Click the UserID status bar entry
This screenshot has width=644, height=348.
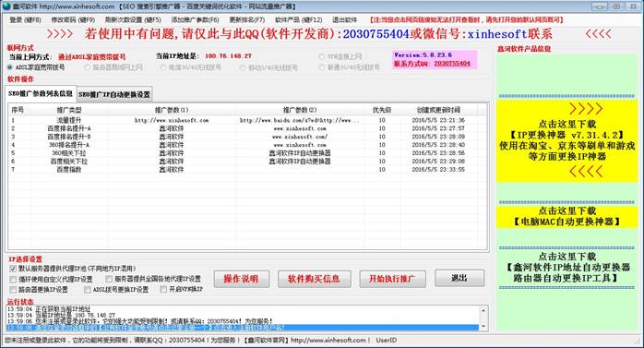coord(386,341)
